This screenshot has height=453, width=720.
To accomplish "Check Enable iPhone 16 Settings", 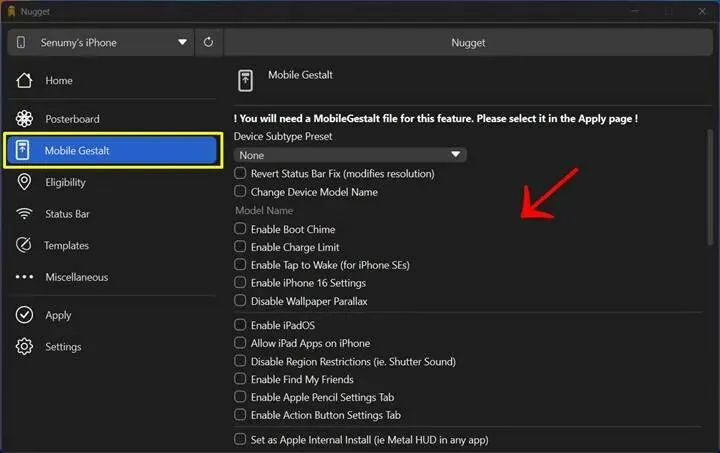I will pos(240,282).
